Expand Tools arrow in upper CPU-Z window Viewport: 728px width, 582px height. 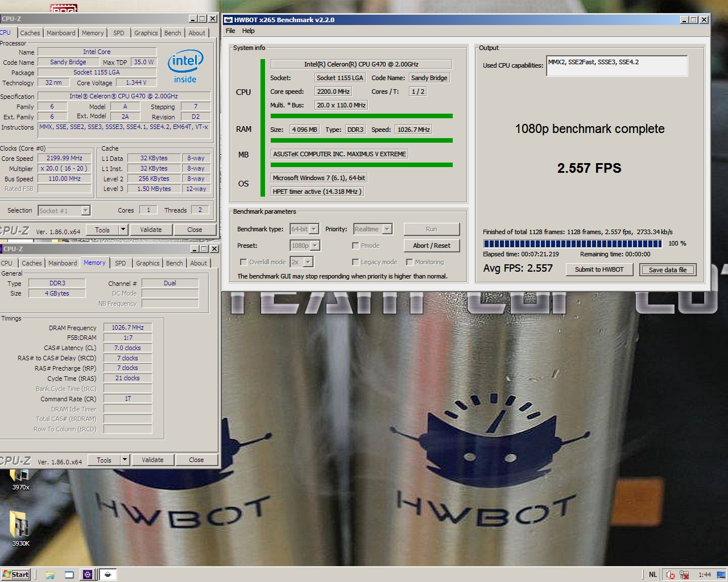pos(123,230)
